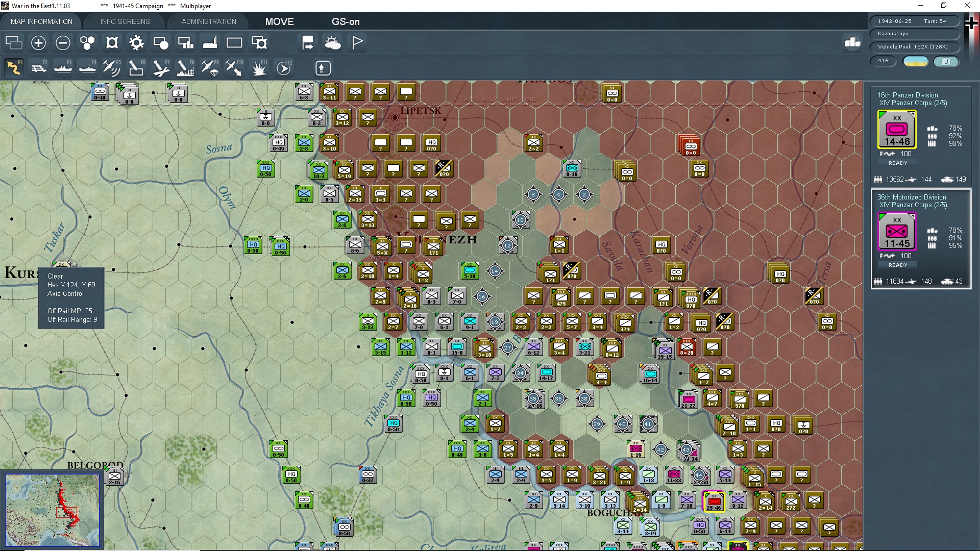This screenshot has height=551, width=980.
Task: Select the 8=20 red Soviet counter
Action: 687,347
